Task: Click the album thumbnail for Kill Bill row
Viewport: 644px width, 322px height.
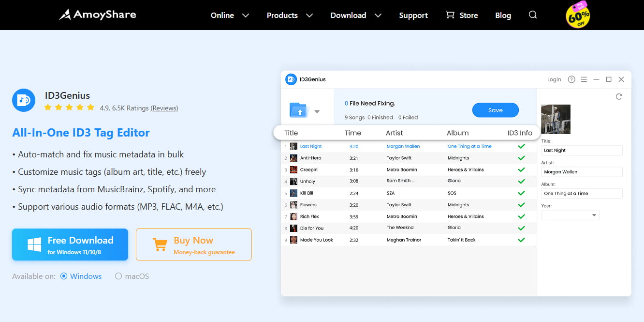Action: point(293,193)
